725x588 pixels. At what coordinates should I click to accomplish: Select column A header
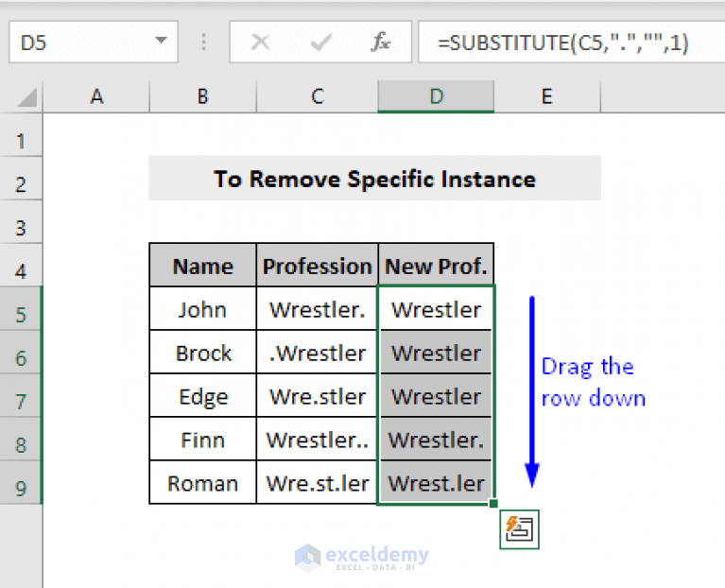tap(96, 96)
